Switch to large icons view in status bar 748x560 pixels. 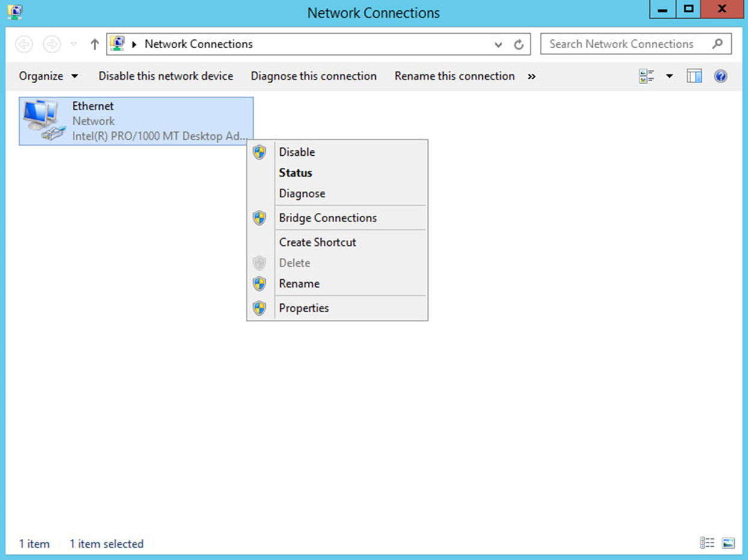728,543
